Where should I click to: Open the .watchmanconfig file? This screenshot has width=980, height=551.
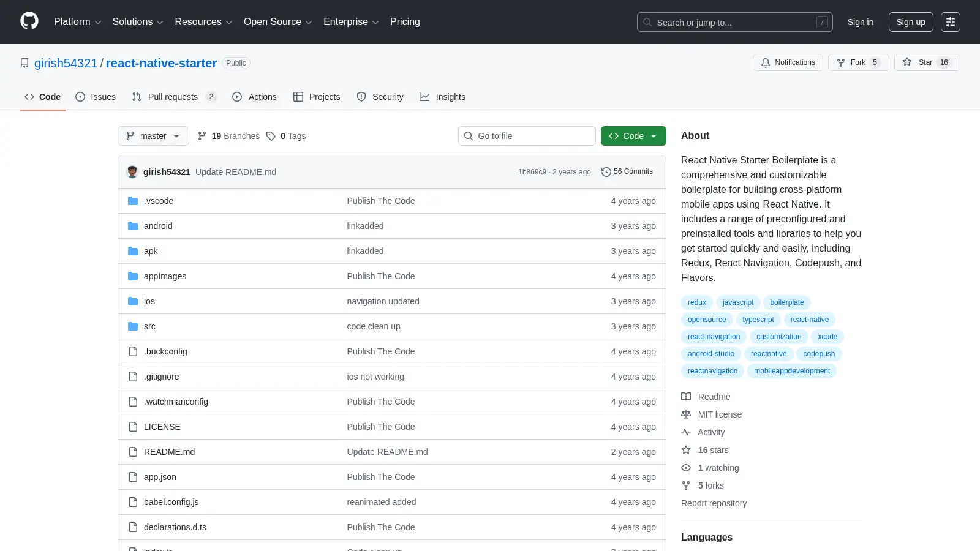click(x=176, y=402)
